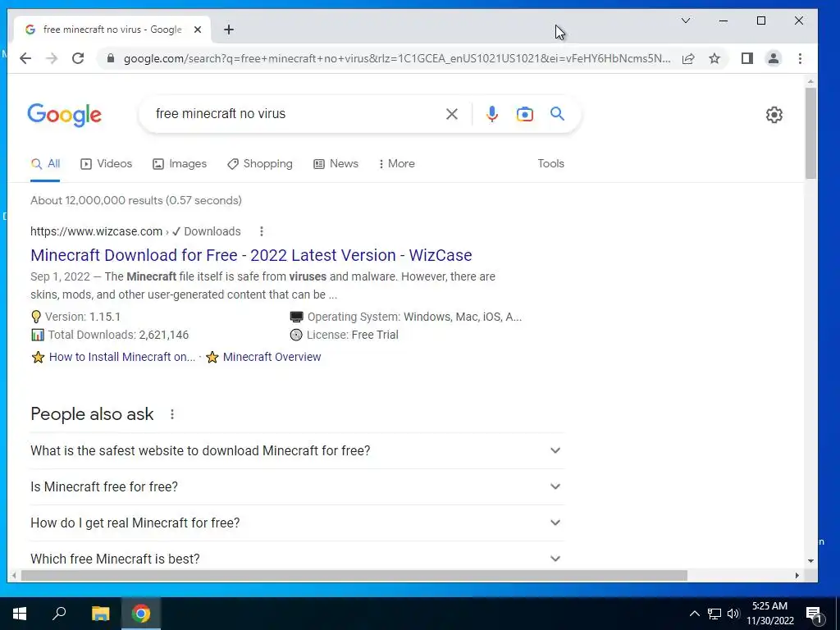This screenshot has height=630, width=840.
Task: Select the All results tab
Action: 45,164
